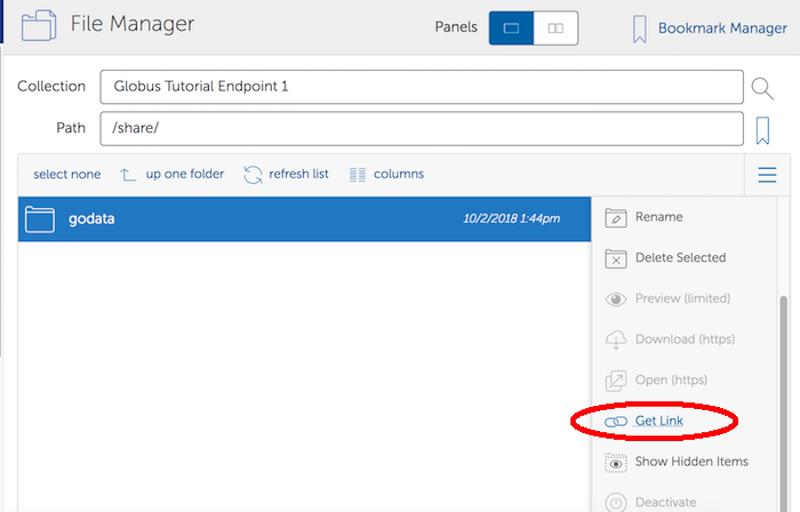Choose Delete Selected from the menu

(x=680, y=258)
